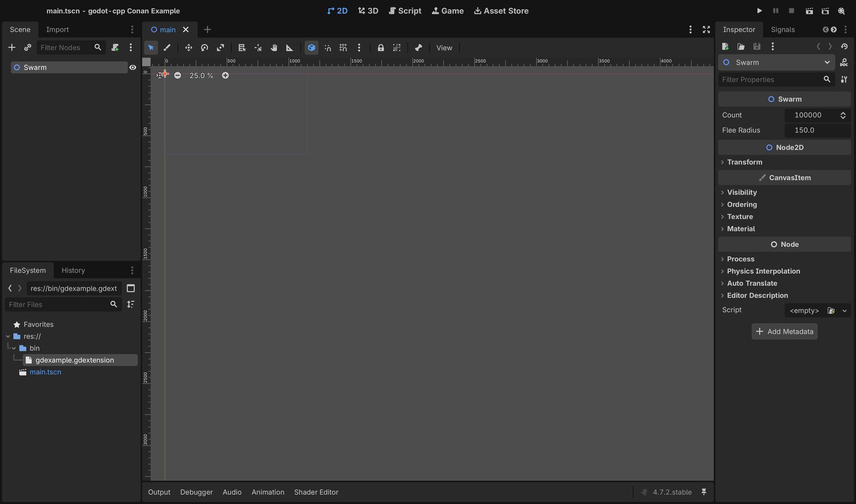The height and width of the screenshot is (504, 856).
Task: Close the main scene tab
Action: click(x=186, y=29)
